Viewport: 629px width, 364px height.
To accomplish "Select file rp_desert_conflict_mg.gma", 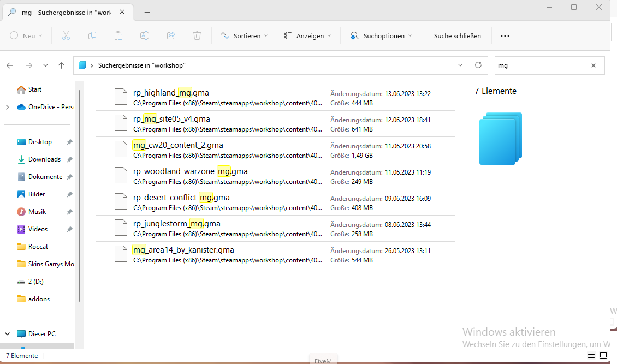I will click(275, 202).
